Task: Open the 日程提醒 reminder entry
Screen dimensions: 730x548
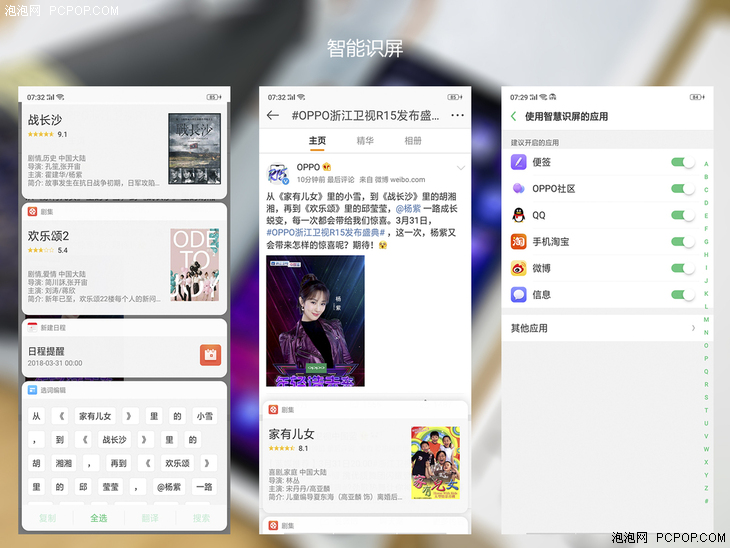Action: pos(124,356)
